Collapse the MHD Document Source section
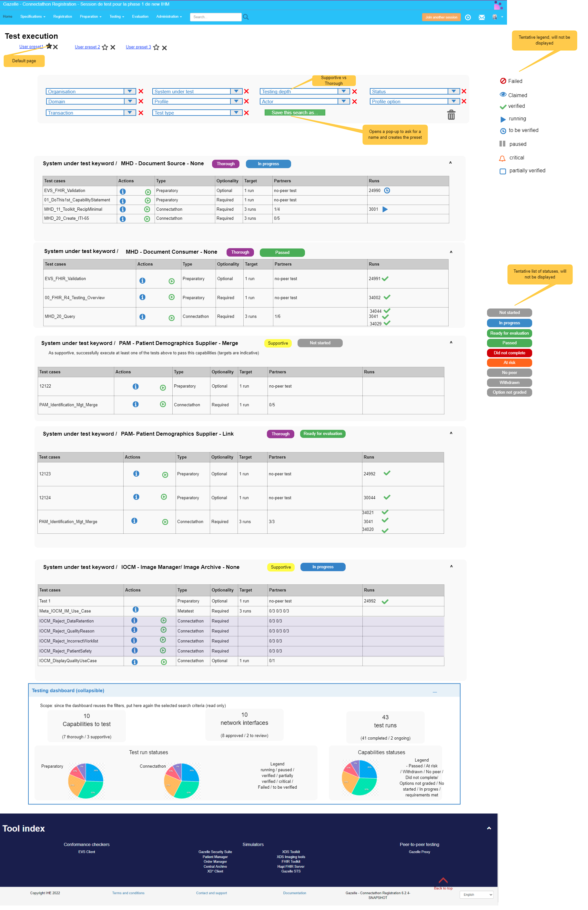588x910 pixels. coord(451,163)
